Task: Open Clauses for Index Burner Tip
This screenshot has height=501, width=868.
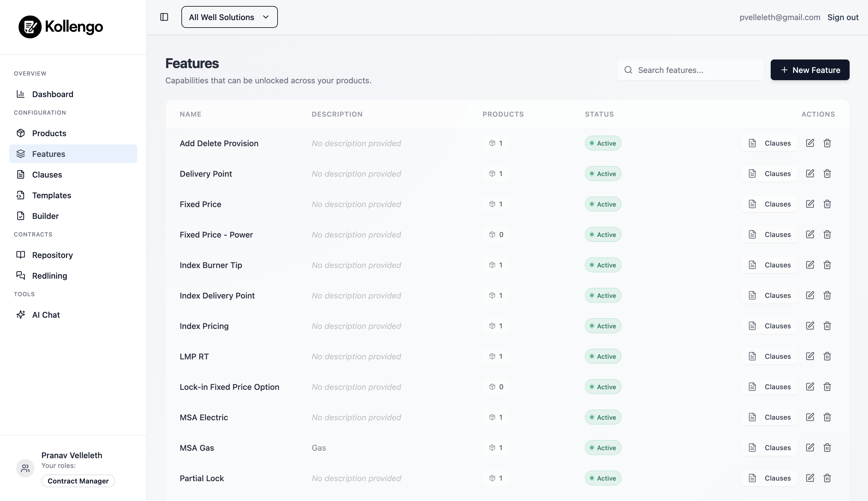Action: click(769, 265)
